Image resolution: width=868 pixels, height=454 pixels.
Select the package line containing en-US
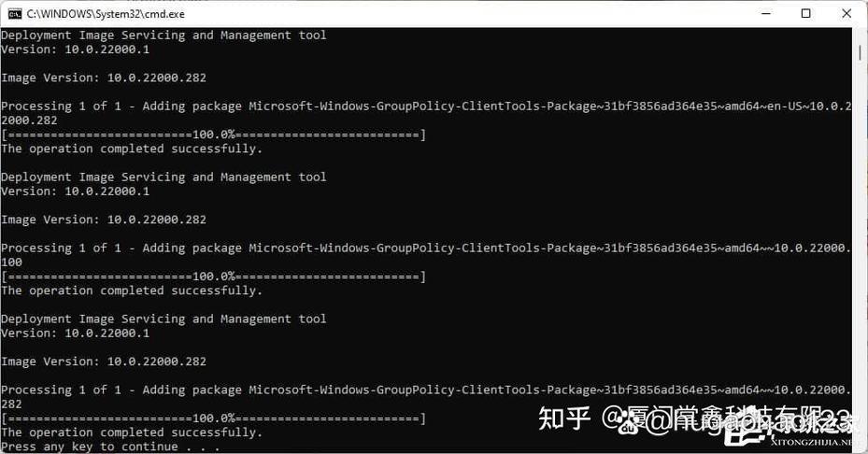[x=426, y=106]
